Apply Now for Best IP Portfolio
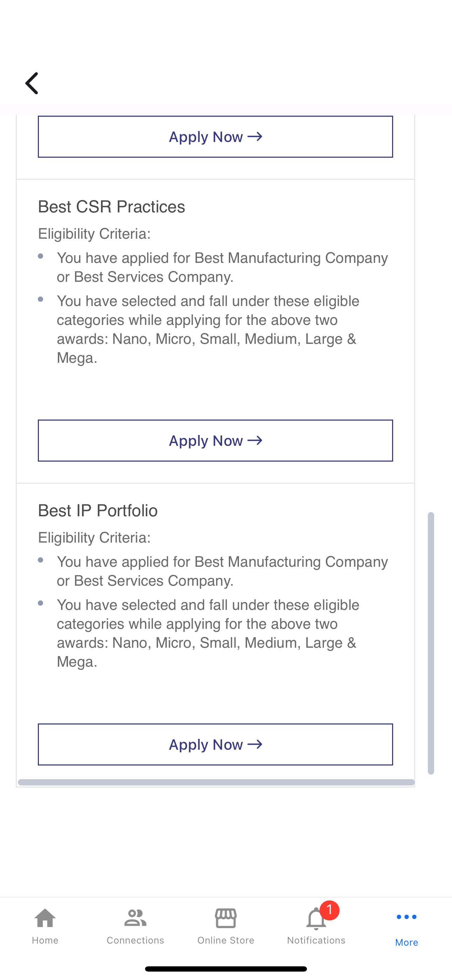 click(215, 744)
